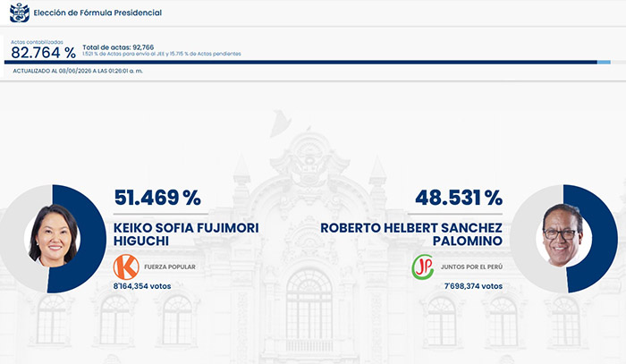Click the title Elección de Fórmula Presidencial
The image size is (626, 364).
point(97,13)
